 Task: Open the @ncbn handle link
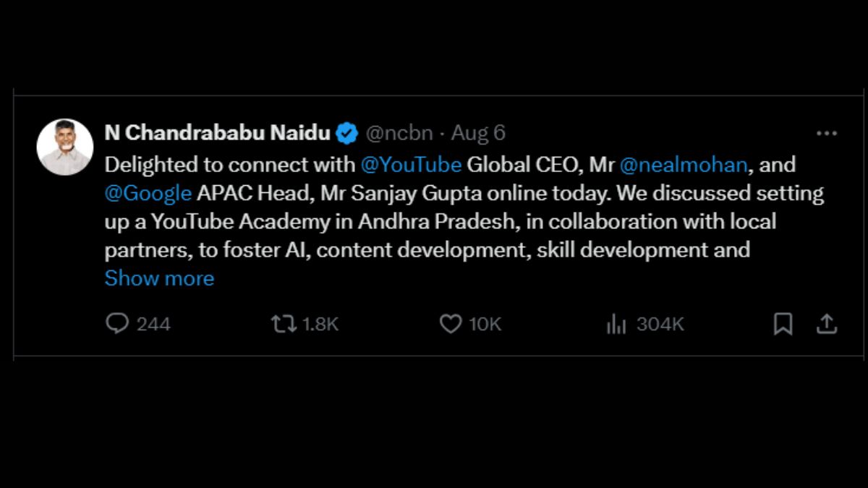[x=399, y=133]
